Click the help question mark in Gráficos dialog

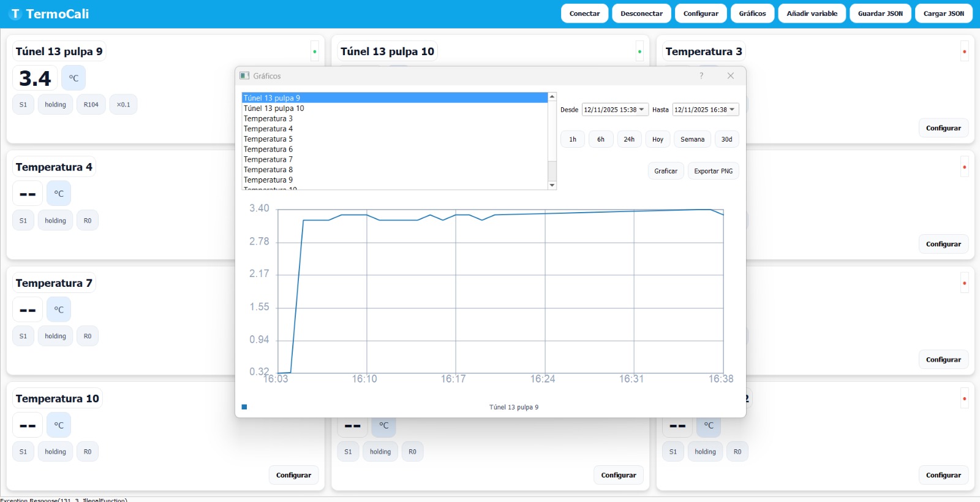pyautogui.click(x=701, y=75)
